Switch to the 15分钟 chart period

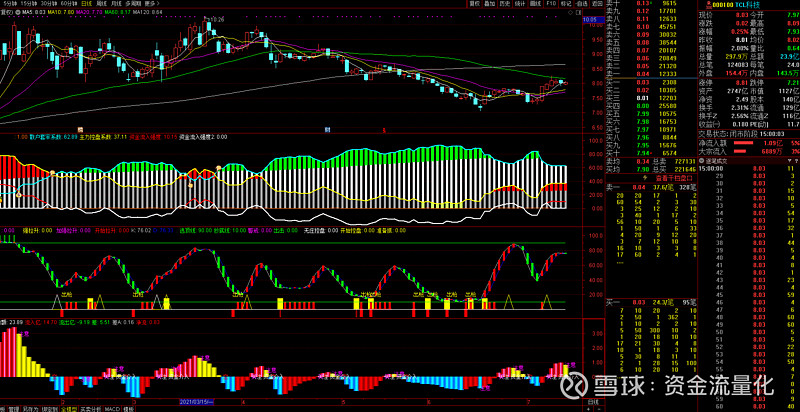pyautogui.click(x=27, y=3)
